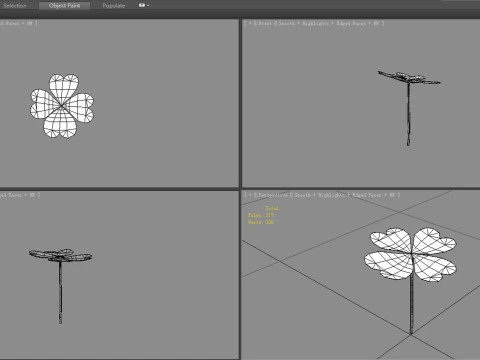This screenshot has width=480, height=360.
Task: Click the Perspective viewport name label
Action: click(x=273, y=195)
